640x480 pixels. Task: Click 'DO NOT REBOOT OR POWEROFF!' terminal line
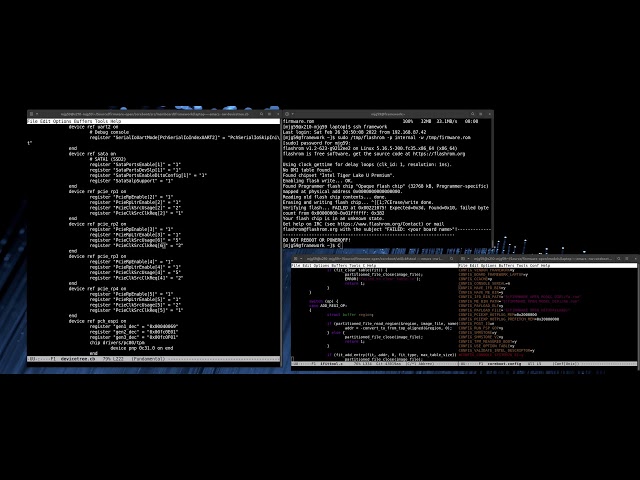tap(317, 240)
